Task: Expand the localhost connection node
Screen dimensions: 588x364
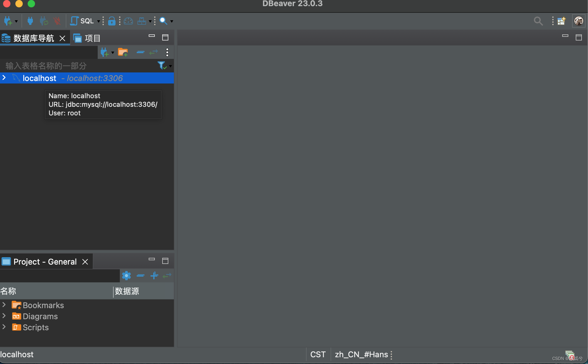Action: pos(4,78)
